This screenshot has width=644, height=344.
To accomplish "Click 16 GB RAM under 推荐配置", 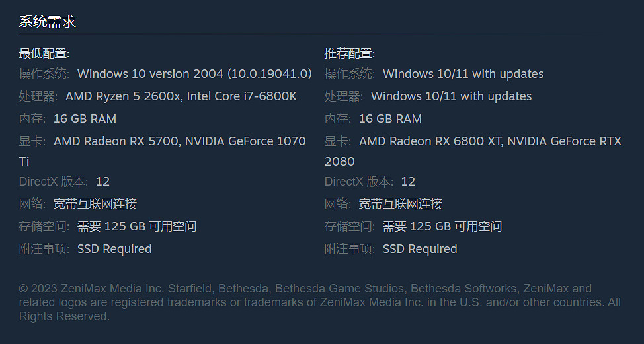I will tap(390, 119).
